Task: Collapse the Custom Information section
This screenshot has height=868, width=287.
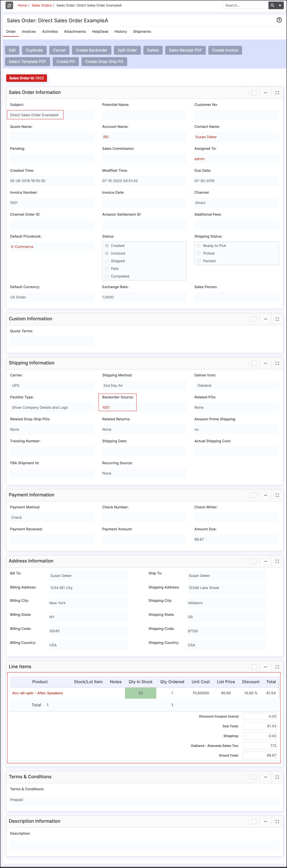Action: point(265,319)
